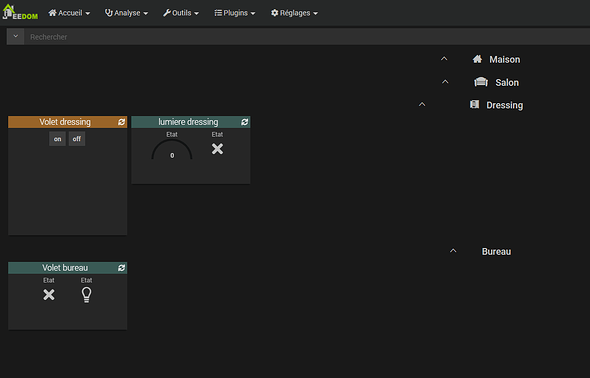Viewport: 590px width, 378px height.
Task: Open the Salon object link
Action: coord(507,82)
